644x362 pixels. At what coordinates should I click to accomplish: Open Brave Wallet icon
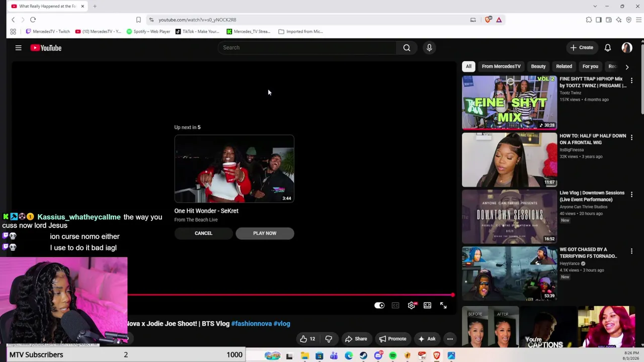tap(609, 20)
